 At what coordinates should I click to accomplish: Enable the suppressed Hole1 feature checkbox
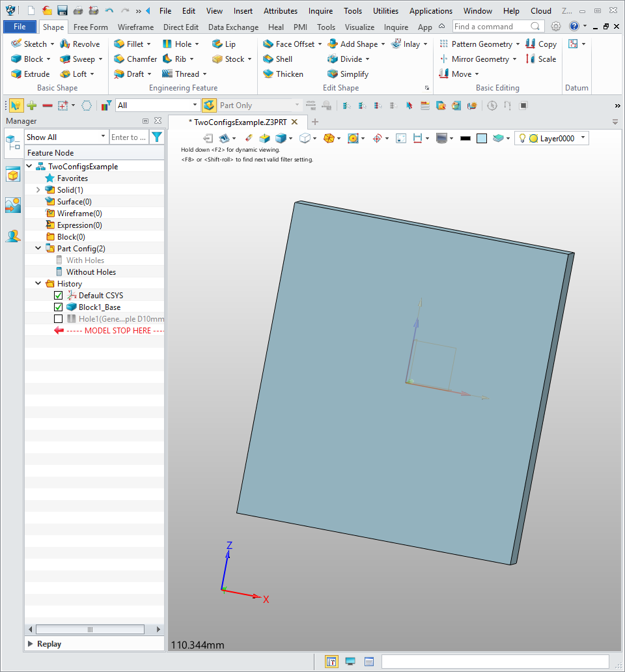59,319
